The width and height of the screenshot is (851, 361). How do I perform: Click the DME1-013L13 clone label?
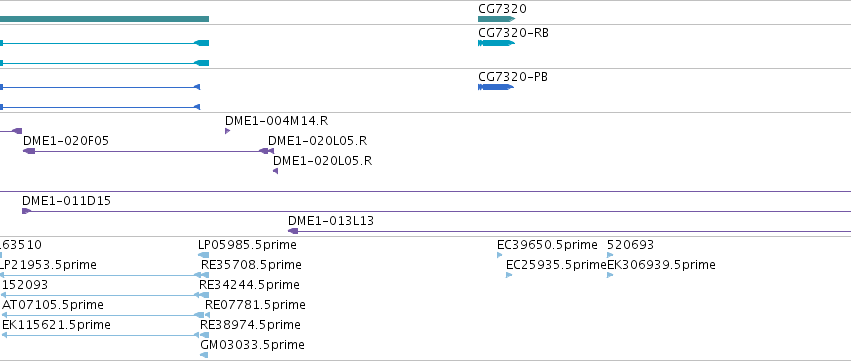(x=331, y=221)
